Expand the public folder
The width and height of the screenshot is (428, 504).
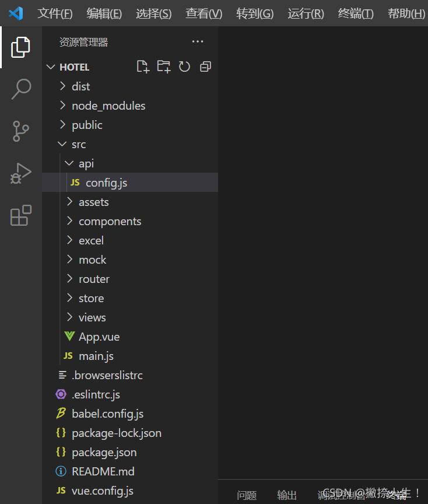click(62, 125)
